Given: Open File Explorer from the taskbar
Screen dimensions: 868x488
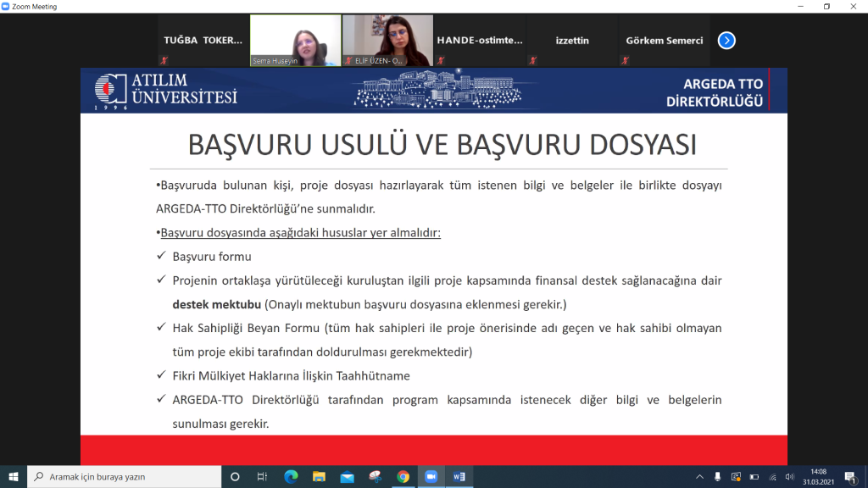Looking at the screenshot, I should [x=319, y=476].
